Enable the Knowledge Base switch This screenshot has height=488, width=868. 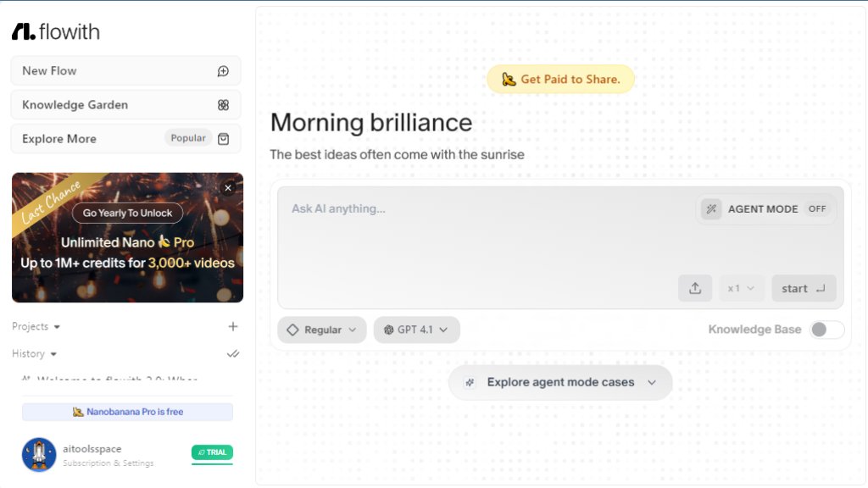[826, 330]
